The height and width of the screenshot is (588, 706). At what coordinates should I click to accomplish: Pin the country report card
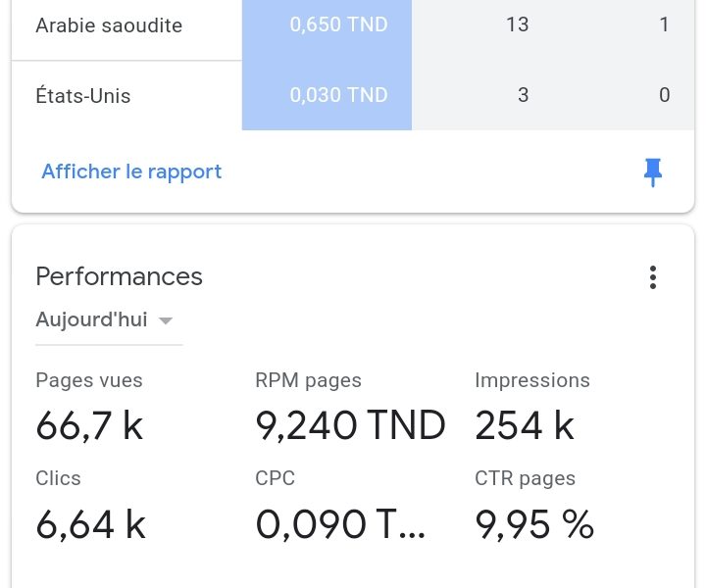click(652, 171)
